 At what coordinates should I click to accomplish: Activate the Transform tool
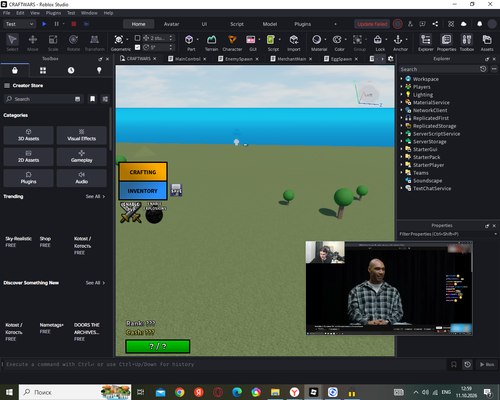coord(94,42)
